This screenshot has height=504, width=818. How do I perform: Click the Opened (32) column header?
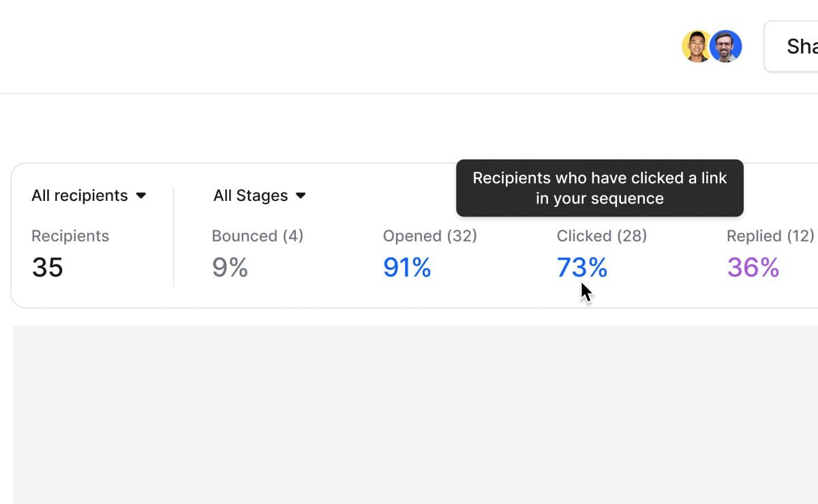click(429, 236)
